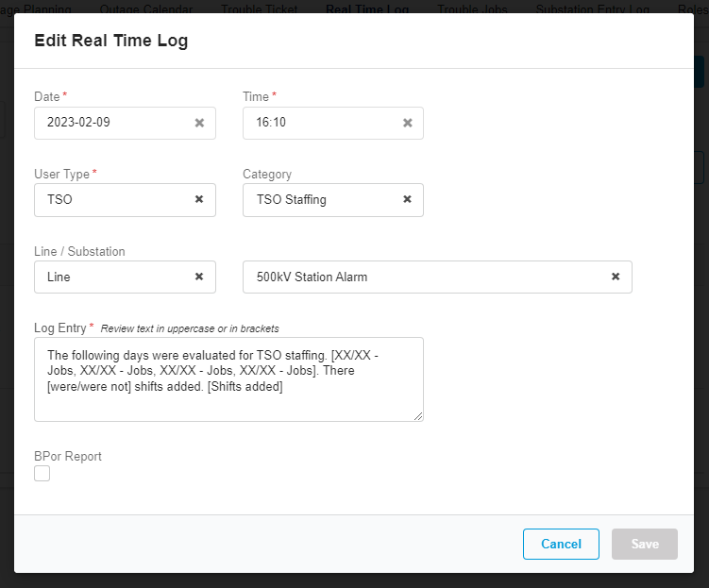Screen dimensions: 709x588
Task: Toggle the BPor Report checkbox
Action: point(42,474)
